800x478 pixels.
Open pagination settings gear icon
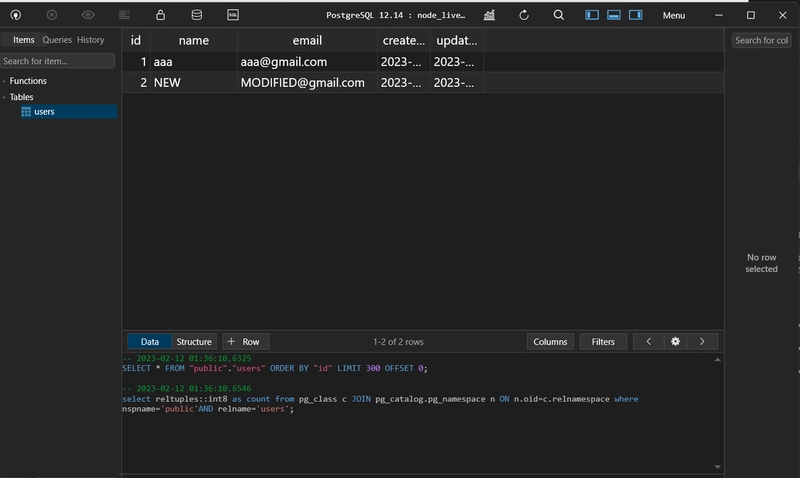(676, 341)
